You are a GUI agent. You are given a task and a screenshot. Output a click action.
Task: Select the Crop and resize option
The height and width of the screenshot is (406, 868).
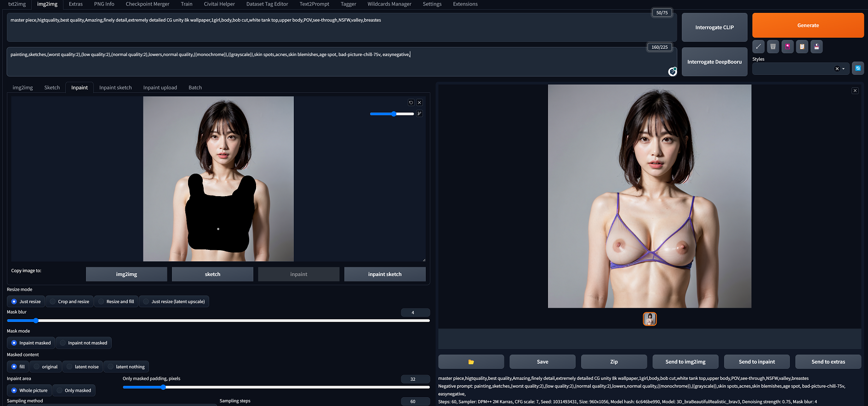[69, 302]
